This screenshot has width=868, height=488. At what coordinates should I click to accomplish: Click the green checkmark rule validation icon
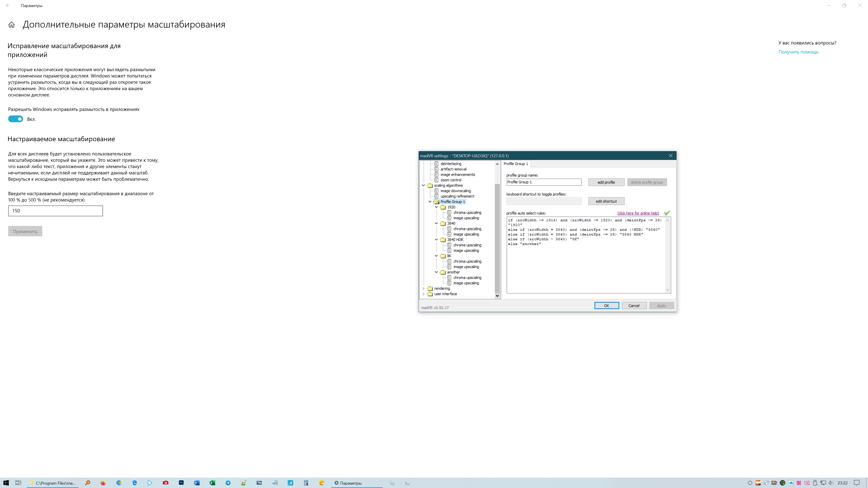coord(667,213)
